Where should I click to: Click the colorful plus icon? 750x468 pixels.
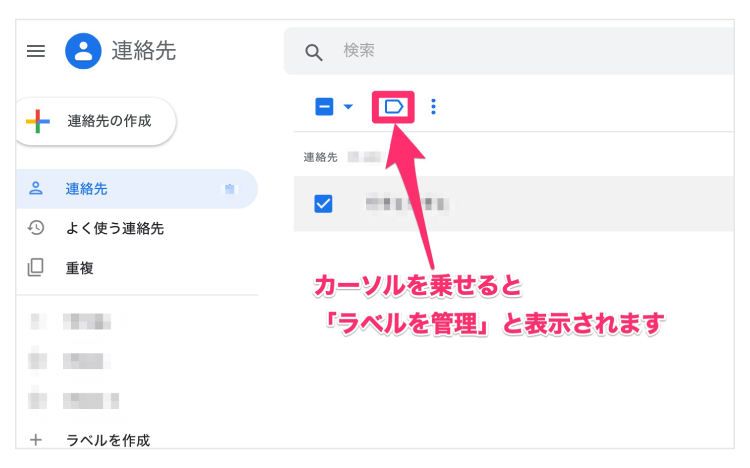pos(38,121)
